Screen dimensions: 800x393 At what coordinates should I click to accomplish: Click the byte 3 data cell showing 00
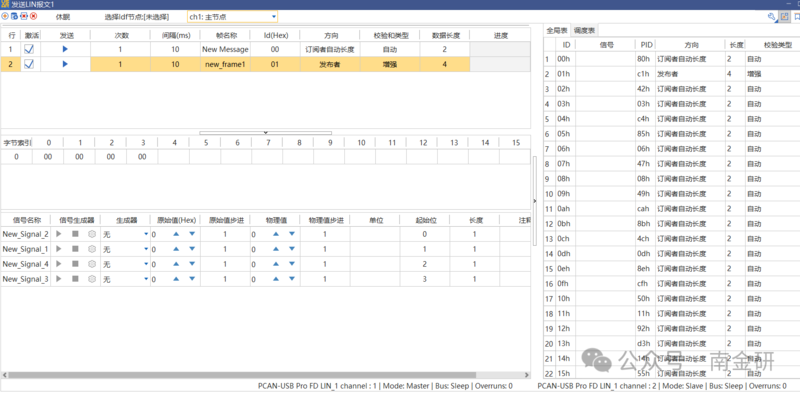pyautogui.click(x=142, y=157)
